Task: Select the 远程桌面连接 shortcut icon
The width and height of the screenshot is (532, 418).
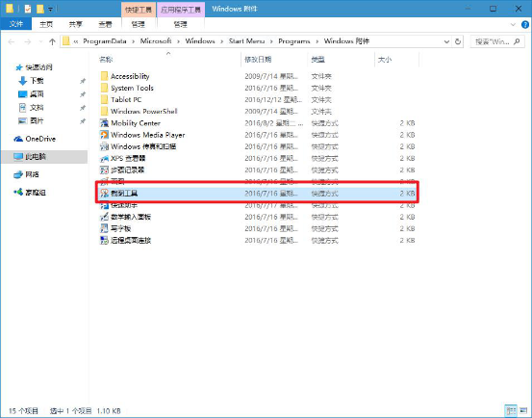Action: (x=104, y=241)
